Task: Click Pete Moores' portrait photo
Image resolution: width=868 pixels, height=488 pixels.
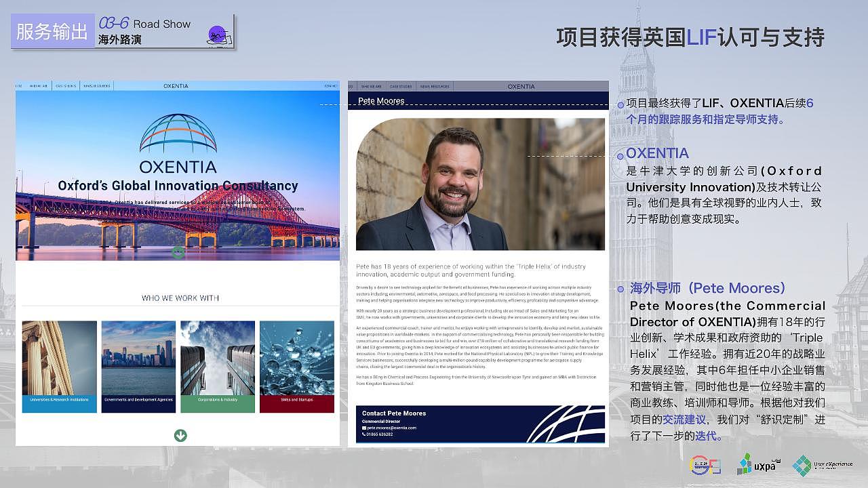Action: pos(480,184)
